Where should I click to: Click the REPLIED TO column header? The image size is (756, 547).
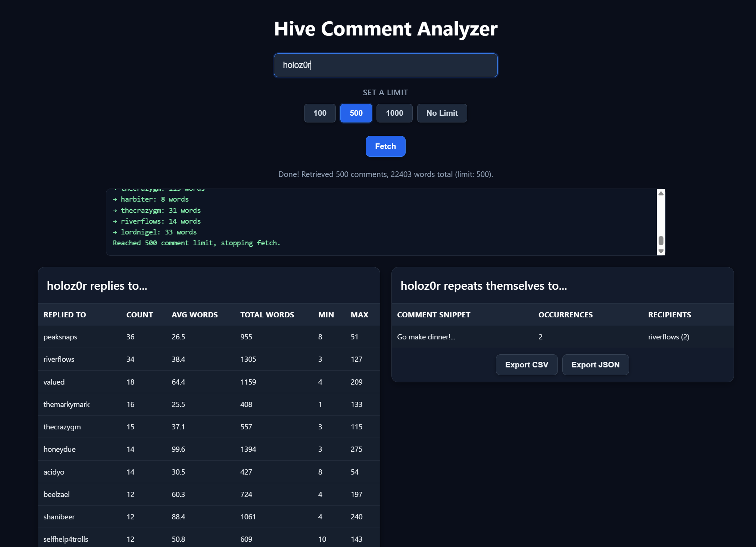pos(65,315)
